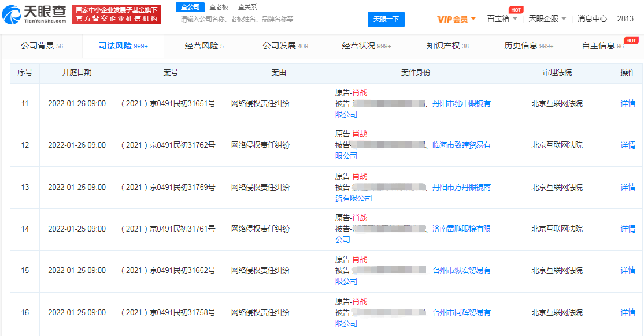Switch to the 自主信息 tab
Image resolution: width=644 pixels, height=336 pixels.
click(602, 46)
